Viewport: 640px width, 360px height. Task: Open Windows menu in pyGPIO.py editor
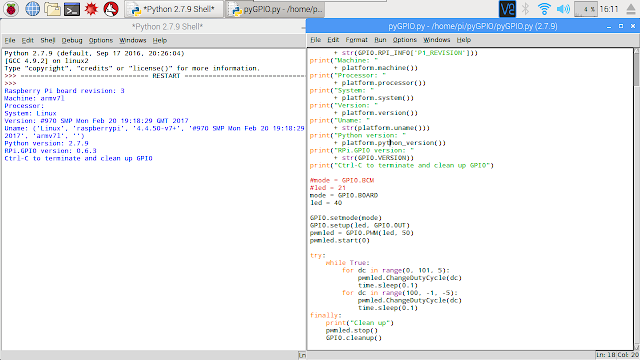coord(436,40)
